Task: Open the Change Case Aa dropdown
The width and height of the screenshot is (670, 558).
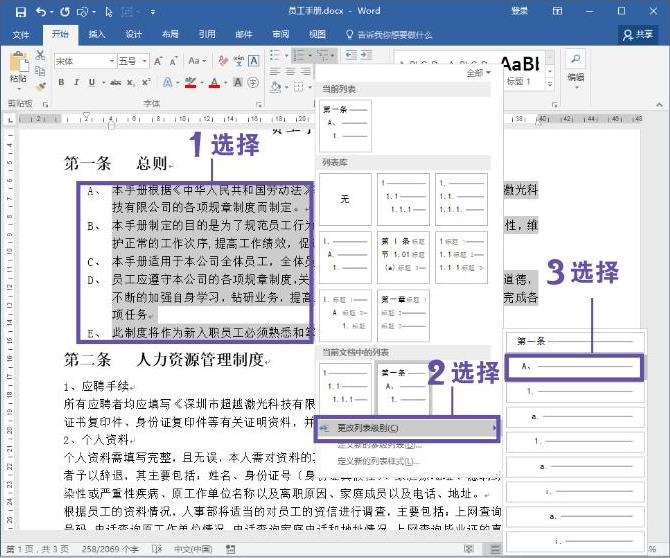Action: pyautogui.click(x=197, y=61)
